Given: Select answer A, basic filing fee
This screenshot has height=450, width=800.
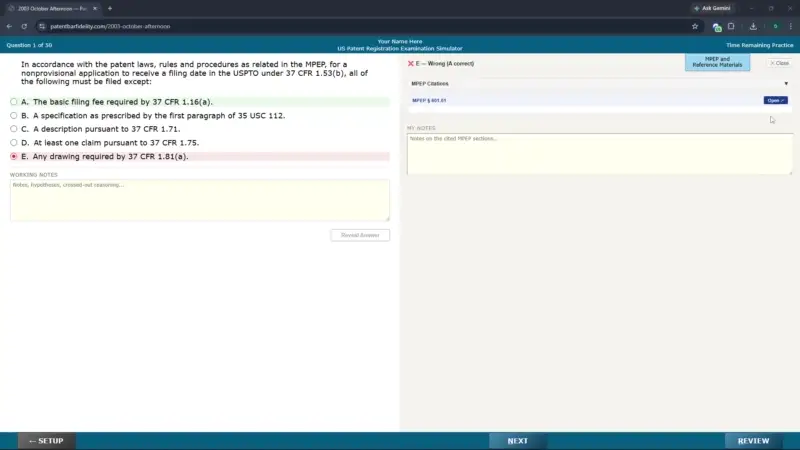Looking at the screenshot, I should tap(14, 102).
